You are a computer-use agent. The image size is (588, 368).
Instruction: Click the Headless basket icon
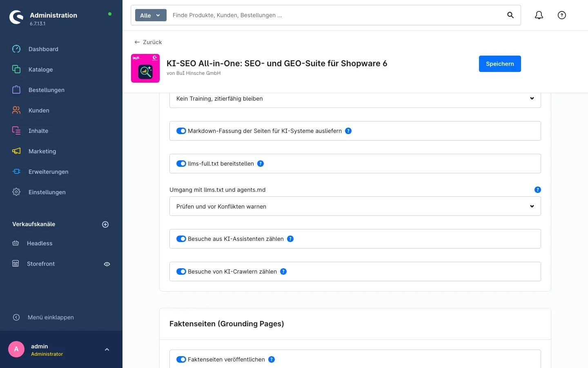[x=16, y=243]
